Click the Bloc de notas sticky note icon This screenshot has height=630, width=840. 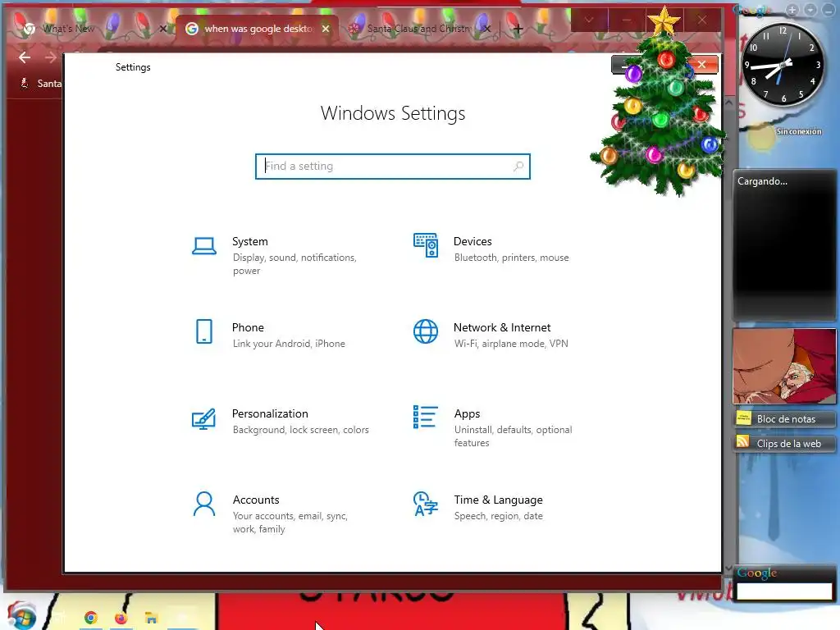click(743, 418)
